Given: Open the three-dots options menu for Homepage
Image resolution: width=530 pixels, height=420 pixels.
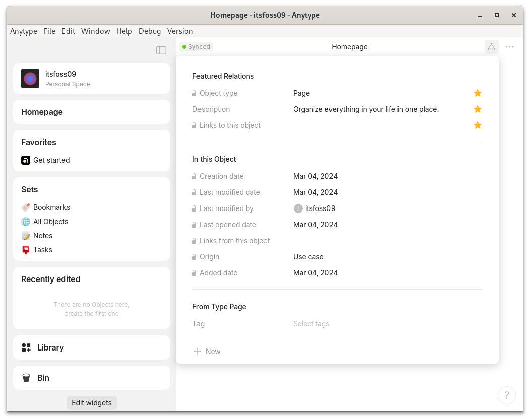Looking at the screenshot, I should [x=510, y=46].
